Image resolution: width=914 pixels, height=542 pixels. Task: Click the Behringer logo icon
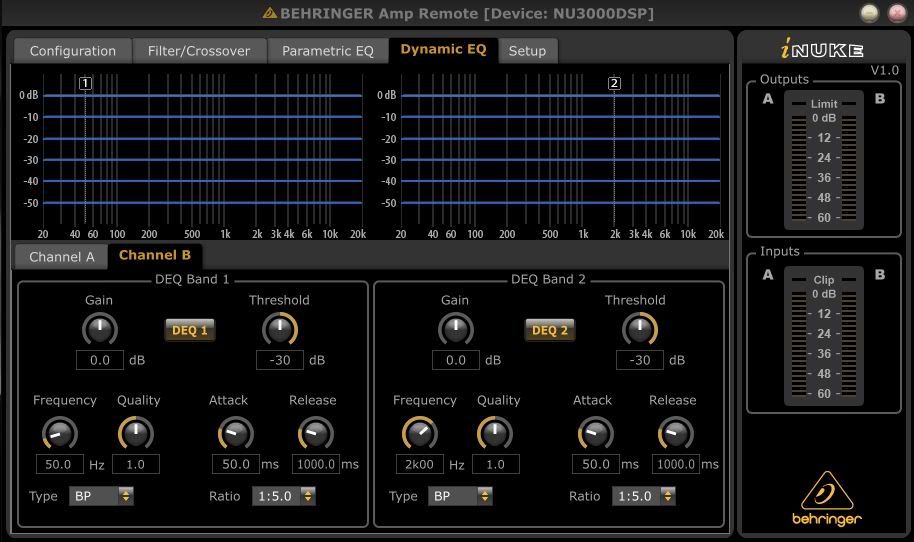[x=826, y=499]
